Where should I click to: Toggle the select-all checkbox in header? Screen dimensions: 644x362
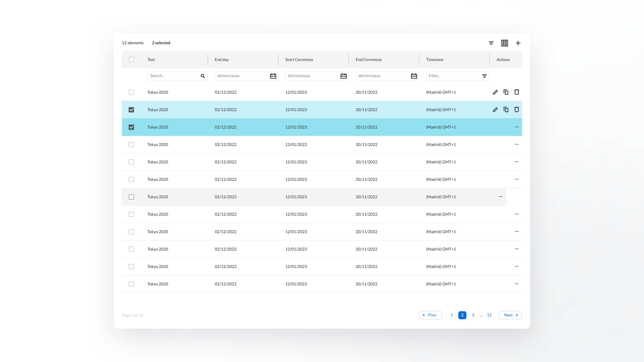coord(131,59)
